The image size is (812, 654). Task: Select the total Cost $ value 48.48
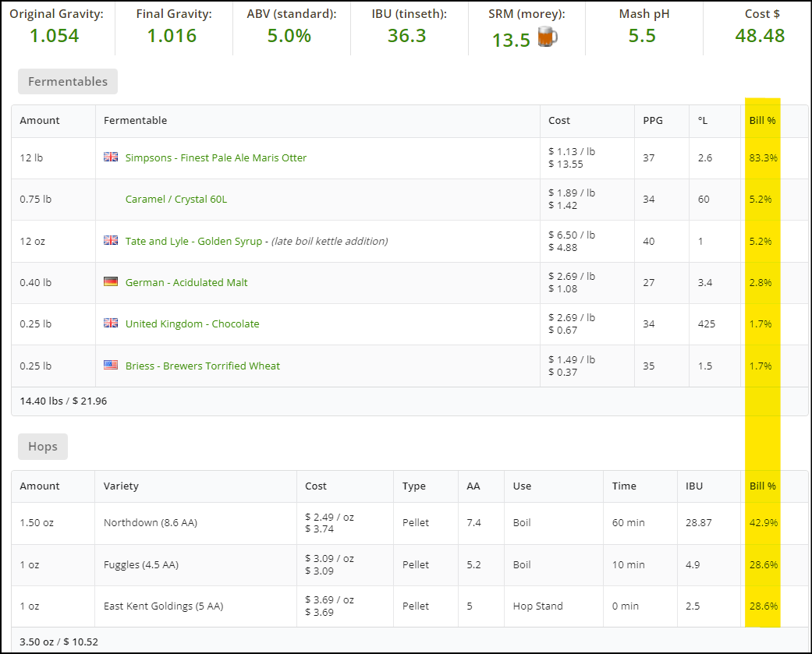[761, 36]
